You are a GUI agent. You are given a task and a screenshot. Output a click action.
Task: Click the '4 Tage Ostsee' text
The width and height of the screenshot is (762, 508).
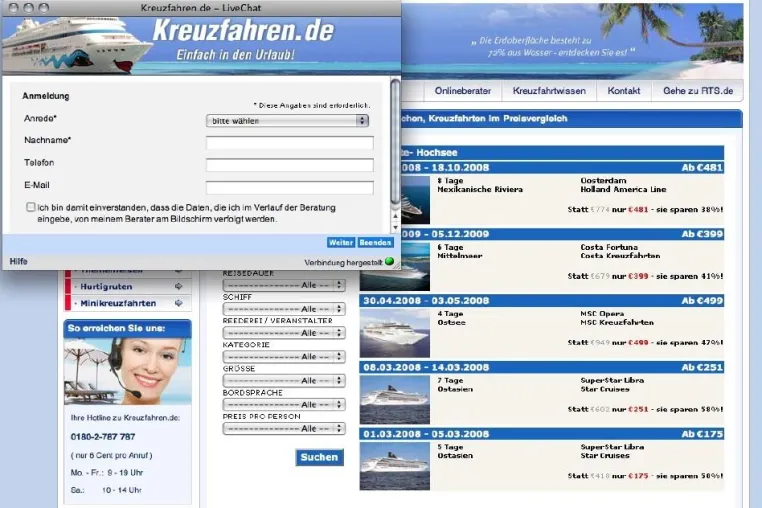(451, 318)
